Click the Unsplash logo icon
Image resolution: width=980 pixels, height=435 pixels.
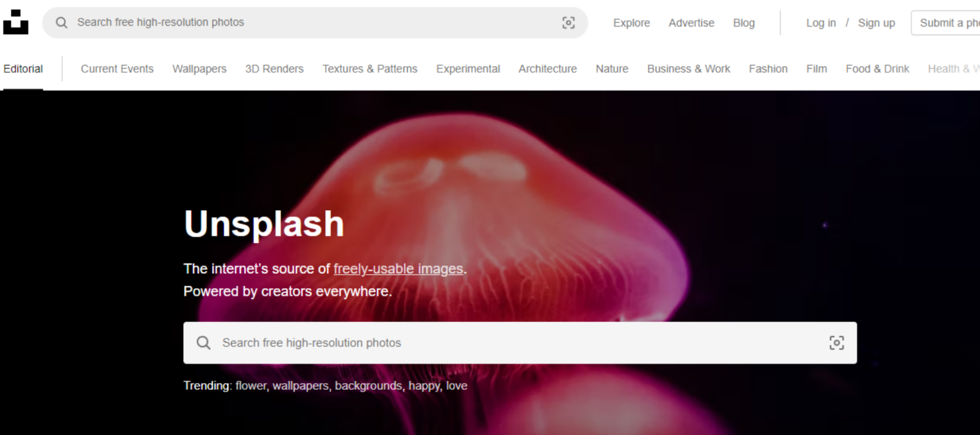coord(16,22)
